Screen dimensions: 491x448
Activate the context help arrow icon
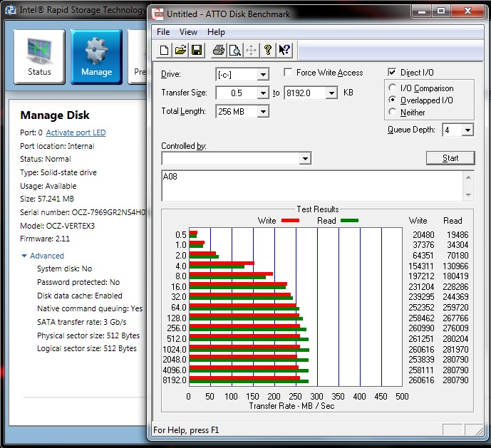(x=284, y=50)
